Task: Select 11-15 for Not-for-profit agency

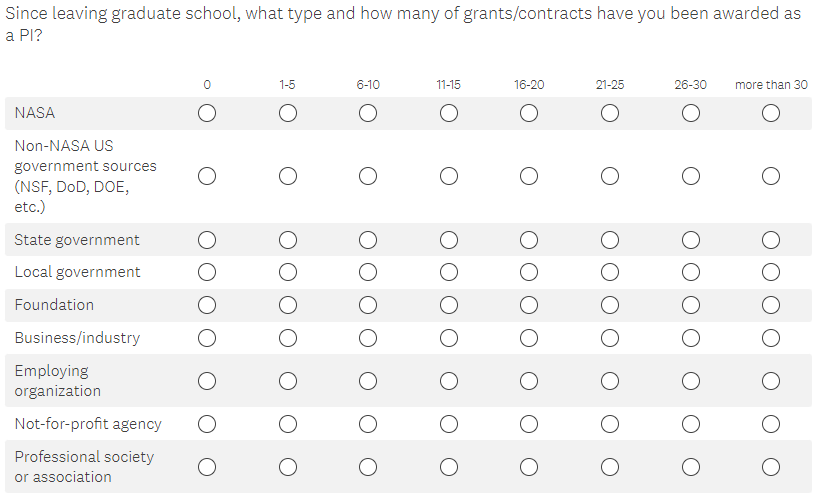Action: click(x=449, y=424)
